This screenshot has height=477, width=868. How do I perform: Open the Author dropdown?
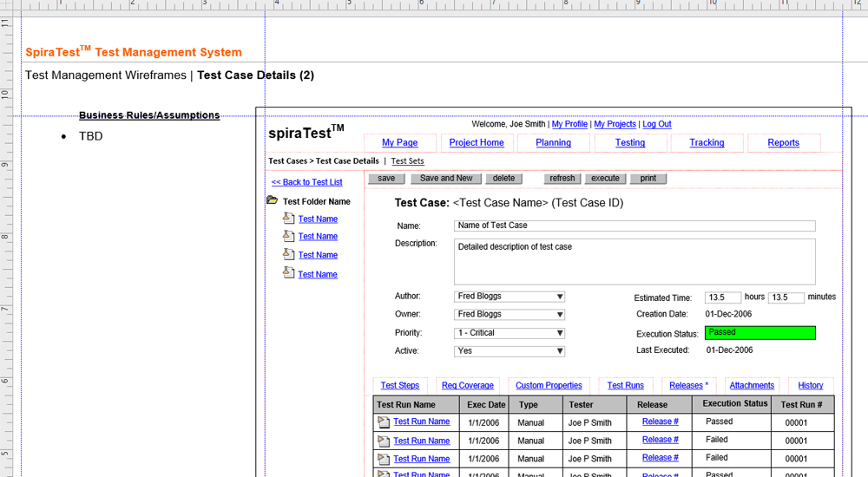click(559, 297)
